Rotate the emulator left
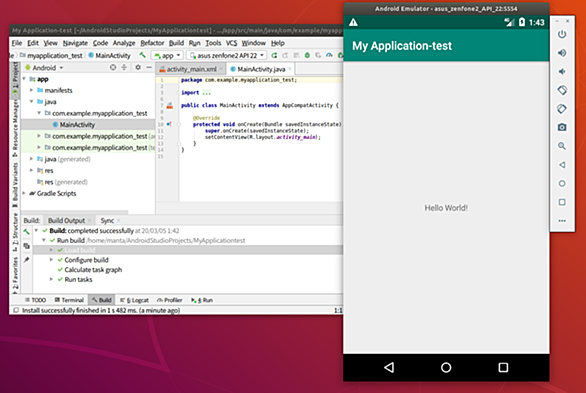The height and width of the screenshot is (393, 586). 562,90
